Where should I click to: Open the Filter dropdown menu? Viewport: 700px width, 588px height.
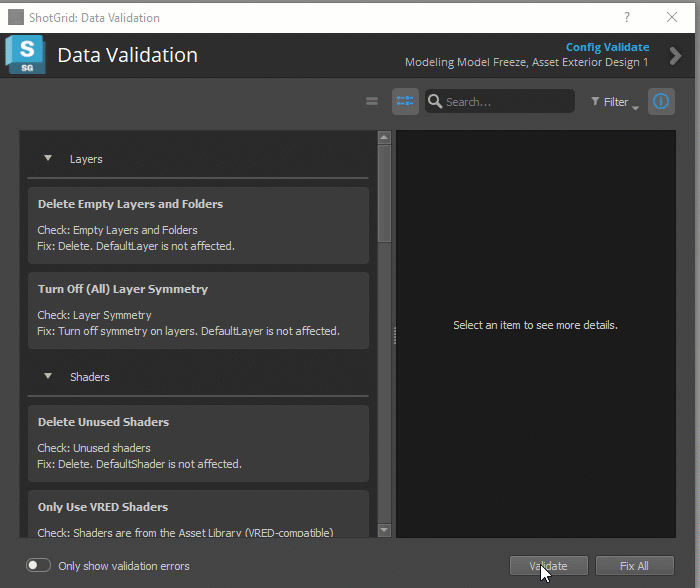coord(615,102)
